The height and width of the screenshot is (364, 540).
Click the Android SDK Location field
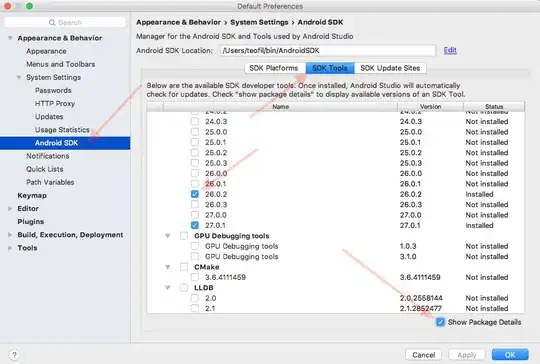(328, 51)
